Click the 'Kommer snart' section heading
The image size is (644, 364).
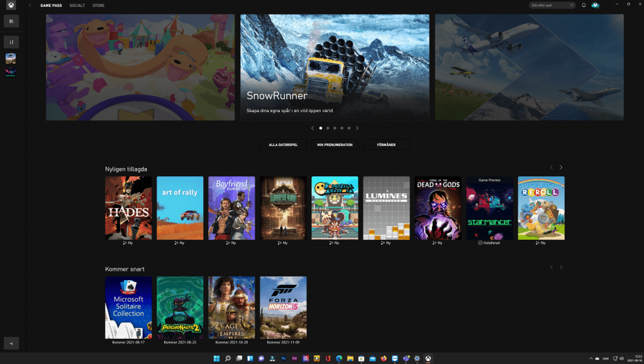point(125,269)
